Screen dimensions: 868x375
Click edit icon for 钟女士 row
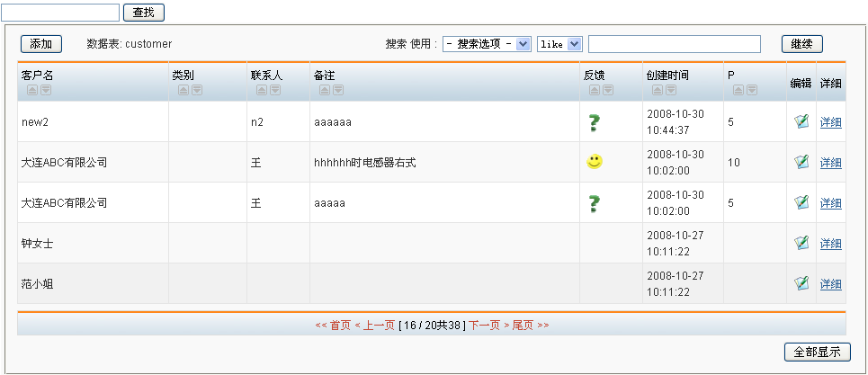801,242
